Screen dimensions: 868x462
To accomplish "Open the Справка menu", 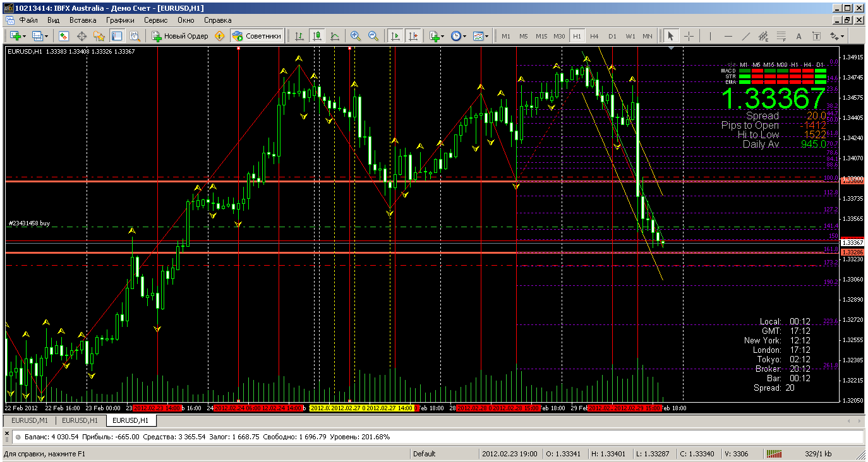I will point(218,20).
